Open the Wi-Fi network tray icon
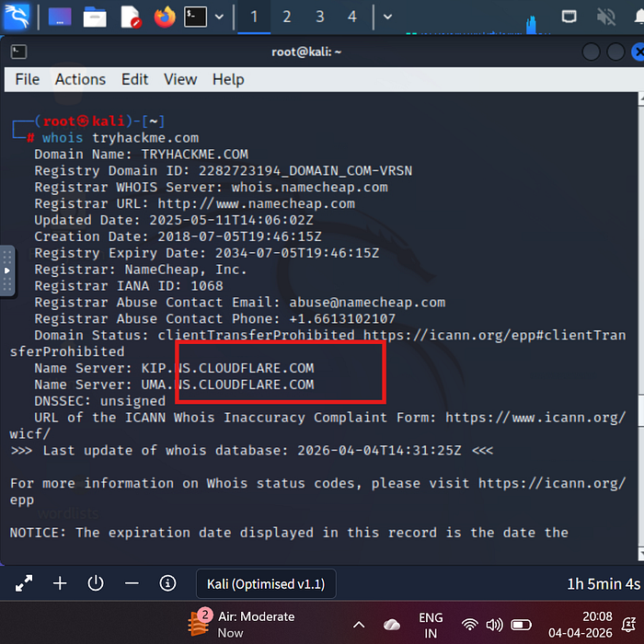Image resolution: width=644 pixels, height=644 pixels. click(x=469, y=625)
